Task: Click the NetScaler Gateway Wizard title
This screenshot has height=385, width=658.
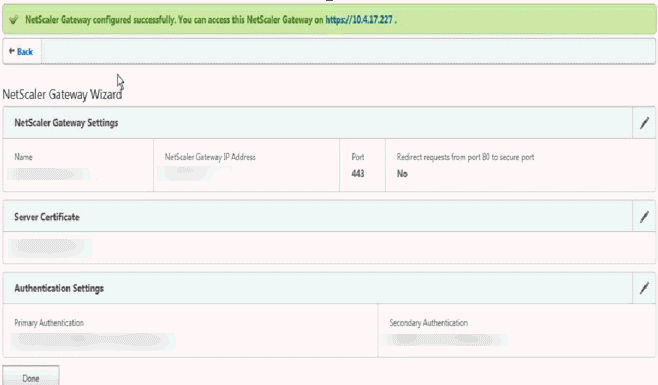Action: (62, 94)
